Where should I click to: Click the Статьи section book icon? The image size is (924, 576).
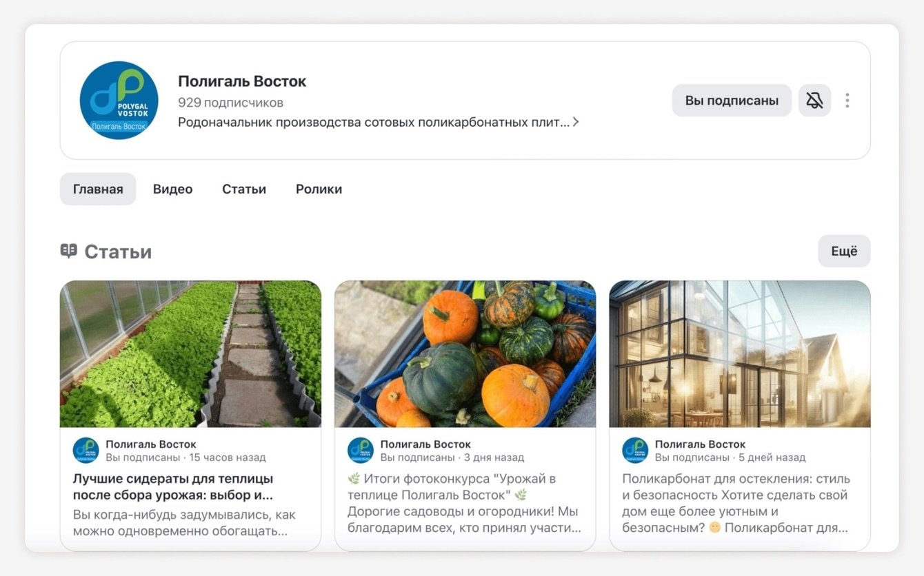68,251
